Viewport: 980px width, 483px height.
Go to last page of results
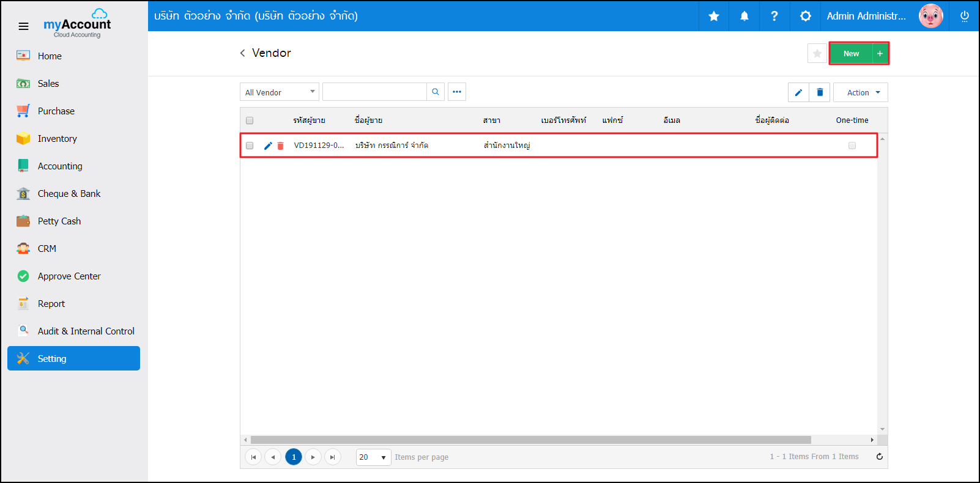333,457
